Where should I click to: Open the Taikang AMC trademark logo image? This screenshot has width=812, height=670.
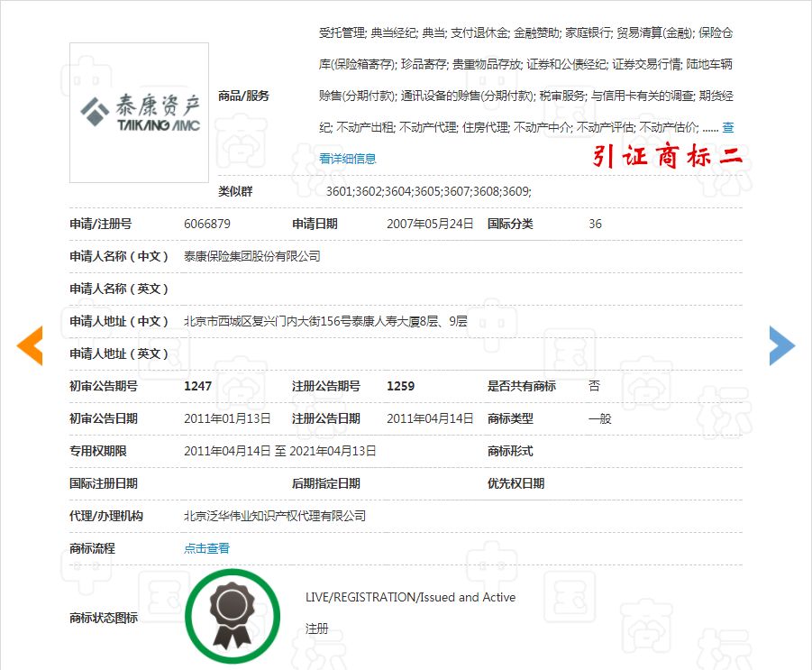tap(140, 113)
